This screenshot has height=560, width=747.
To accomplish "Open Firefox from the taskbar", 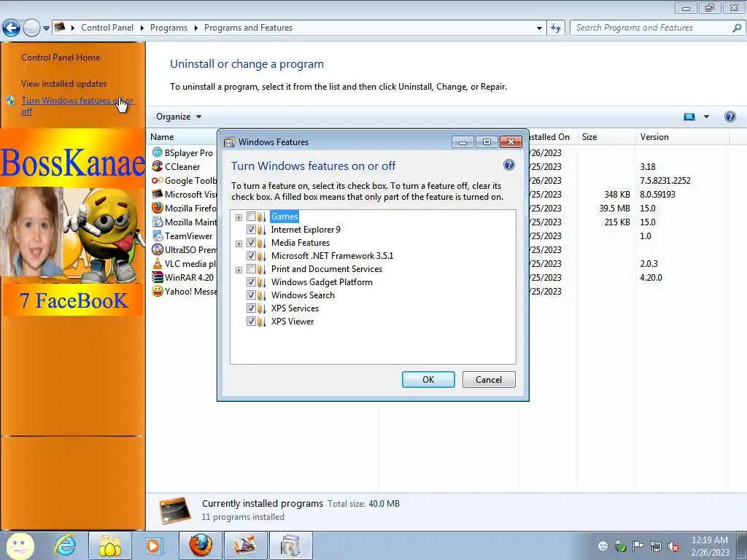I will 201,545.
